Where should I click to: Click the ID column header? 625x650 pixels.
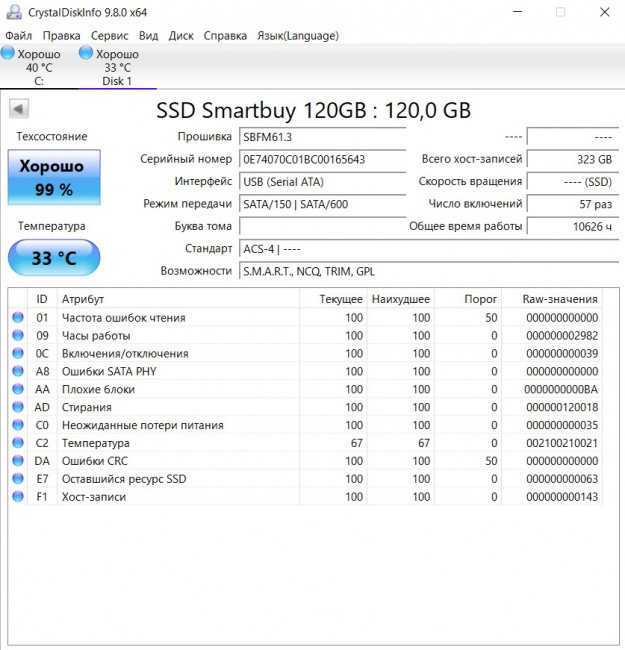[x=42, y=299]
